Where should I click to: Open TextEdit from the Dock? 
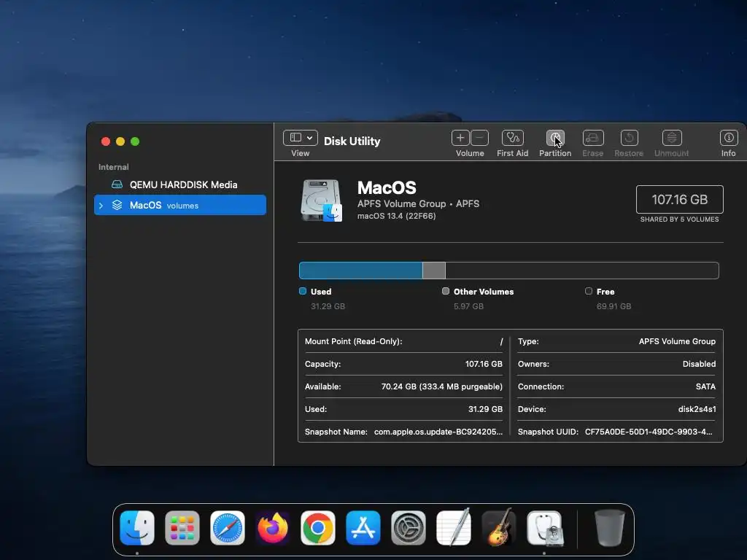pyautogui.click(x=454, y=527)
